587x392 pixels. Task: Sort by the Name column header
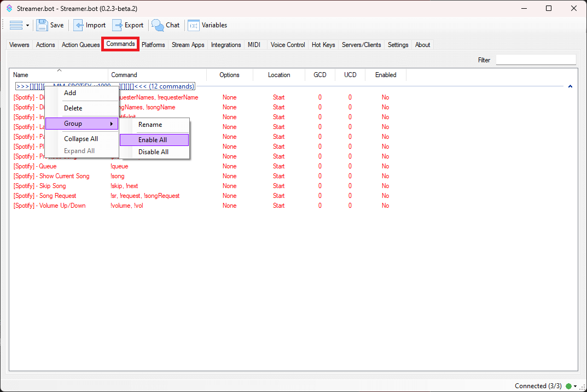(x=59, y=75)
